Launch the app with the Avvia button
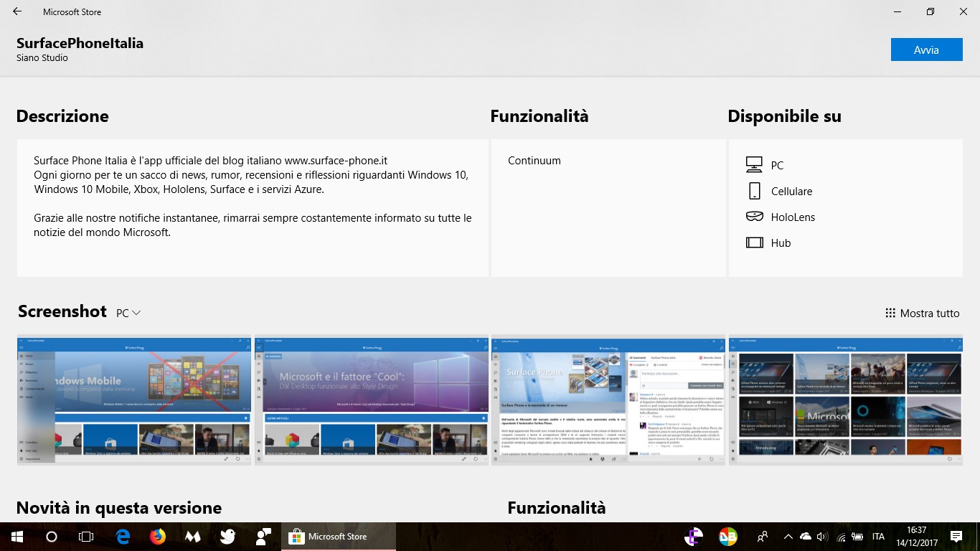The height and width of the screenshot is (551, 980). [926, 50]
